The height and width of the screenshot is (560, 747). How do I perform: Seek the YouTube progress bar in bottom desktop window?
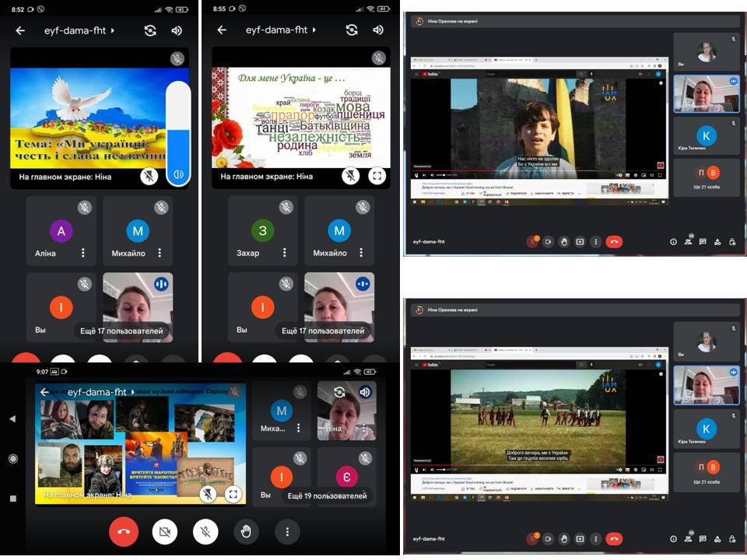538,465
